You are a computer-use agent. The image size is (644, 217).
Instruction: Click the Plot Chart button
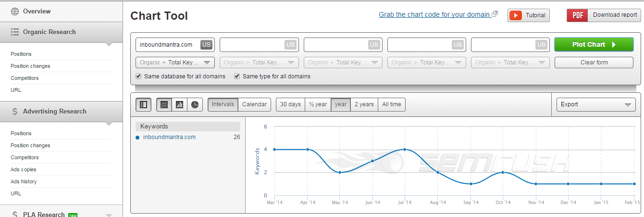[x=594, y=44]
